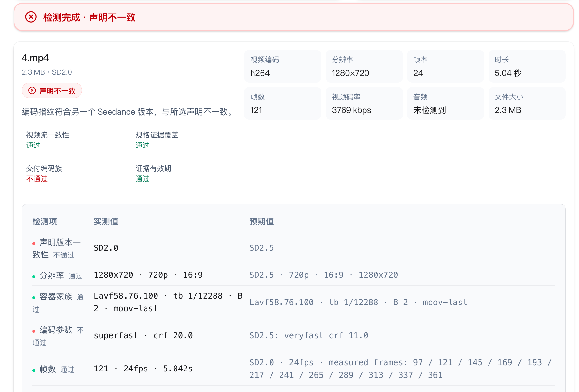Click the 帧率 card value 24

point(418,73)
